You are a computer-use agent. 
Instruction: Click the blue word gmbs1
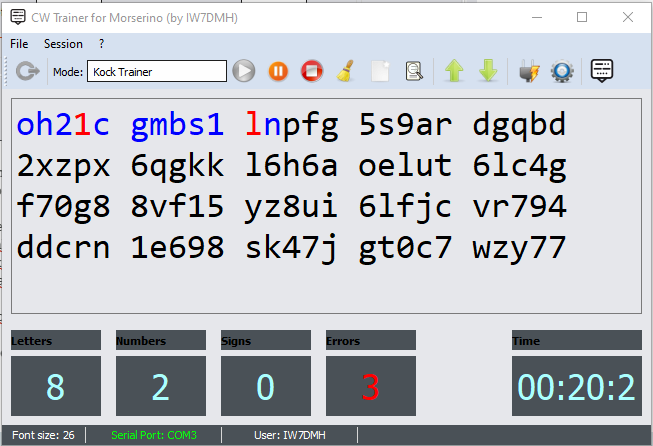pos(177,125)
